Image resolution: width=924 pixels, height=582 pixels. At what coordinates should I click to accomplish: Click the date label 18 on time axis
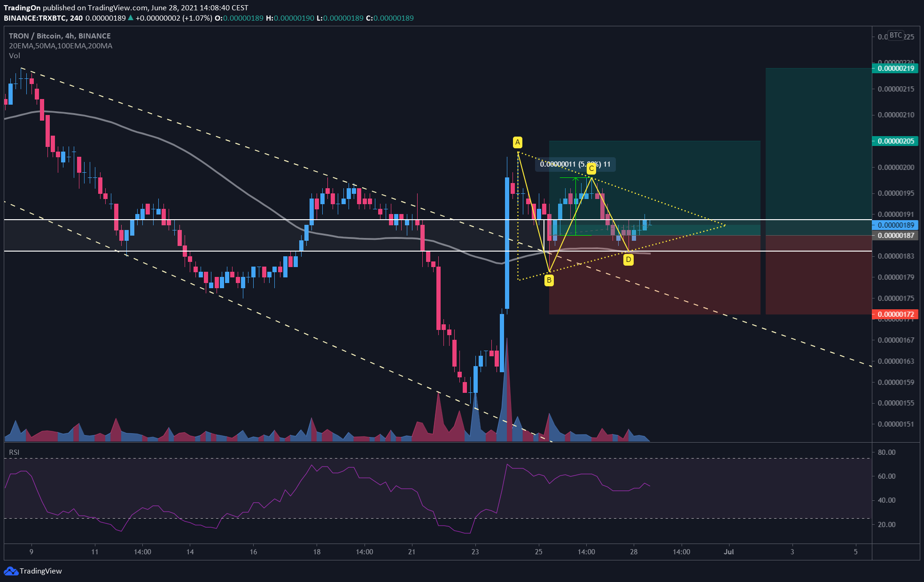pyautogui.click(x=317, y=552)
